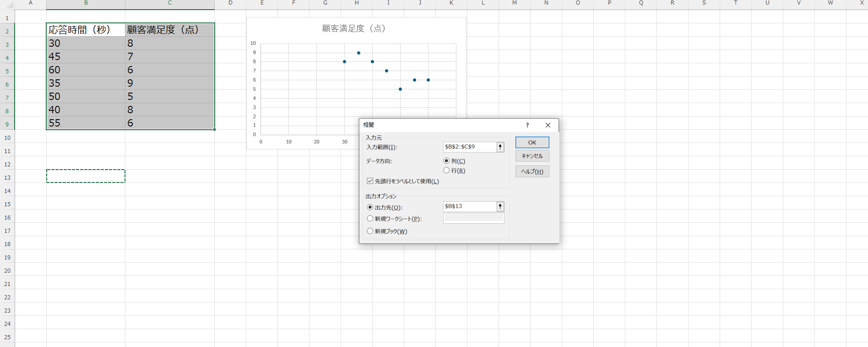Click the topmost scatter point at value 9
This screenshot has height=347, width=868.
pyautogui.click(x=358, y=53)
